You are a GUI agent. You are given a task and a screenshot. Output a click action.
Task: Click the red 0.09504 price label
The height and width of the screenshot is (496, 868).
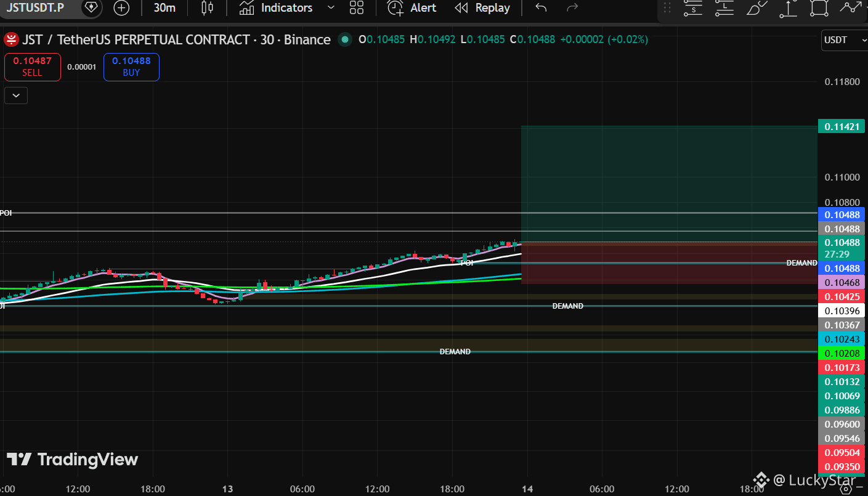coord(841,453)
